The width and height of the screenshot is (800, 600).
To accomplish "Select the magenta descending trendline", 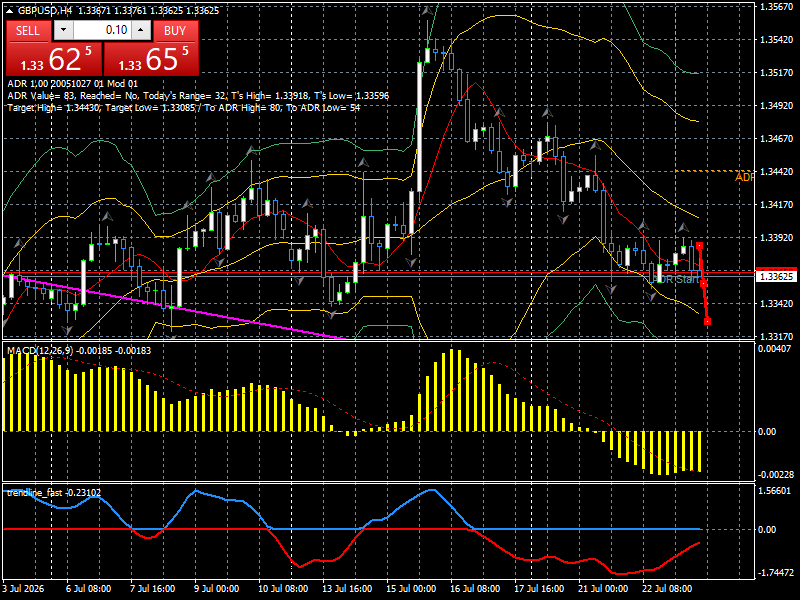I will pos(173,307).
